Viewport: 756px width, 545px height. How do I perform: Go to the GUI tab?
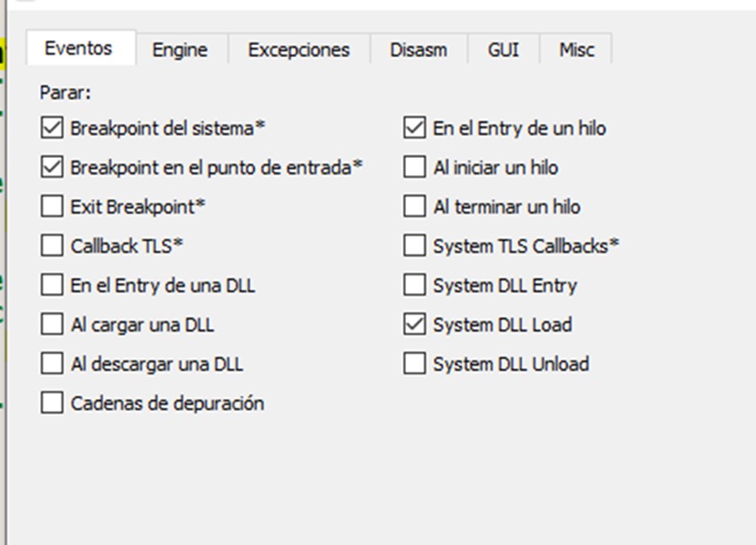pyautogui.click(x=503, y=49)
